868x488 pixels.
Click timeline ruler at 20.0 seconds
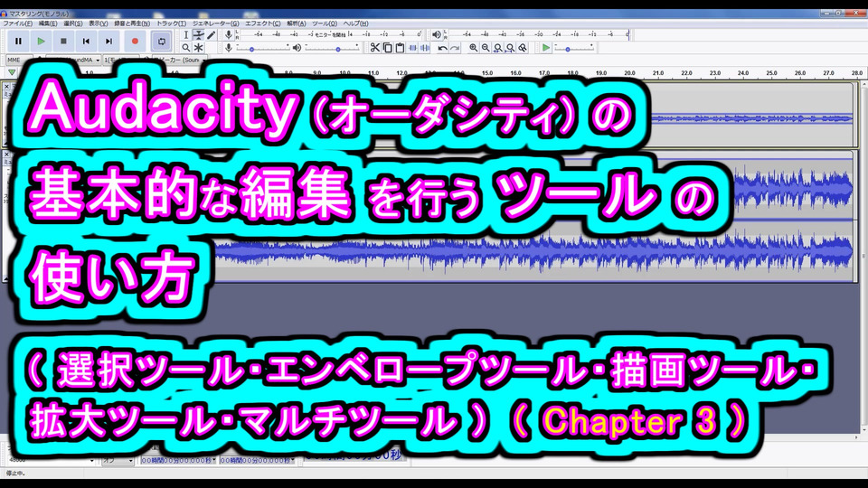click(x=629, y=72)
